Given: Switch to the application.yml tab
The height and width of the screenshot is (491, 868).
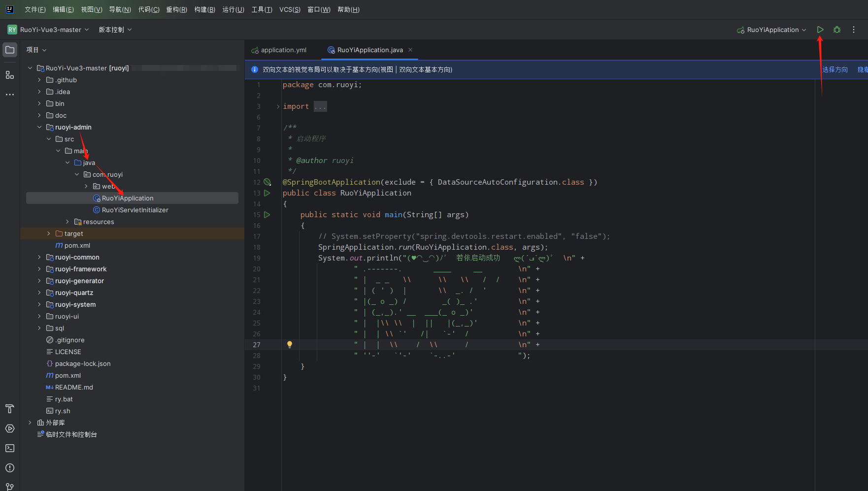Looking at the screenshot, I should pos(279,50).
